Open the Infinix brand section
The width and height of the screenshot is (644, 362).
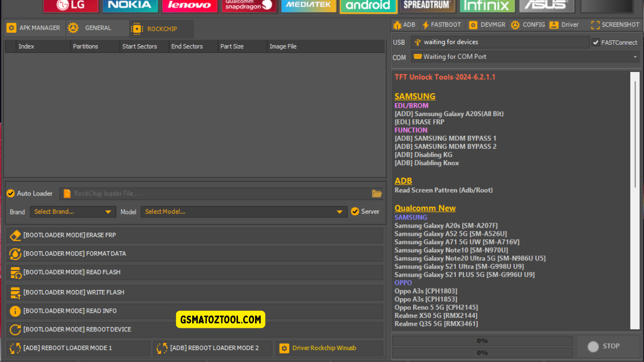coord(487,6)
